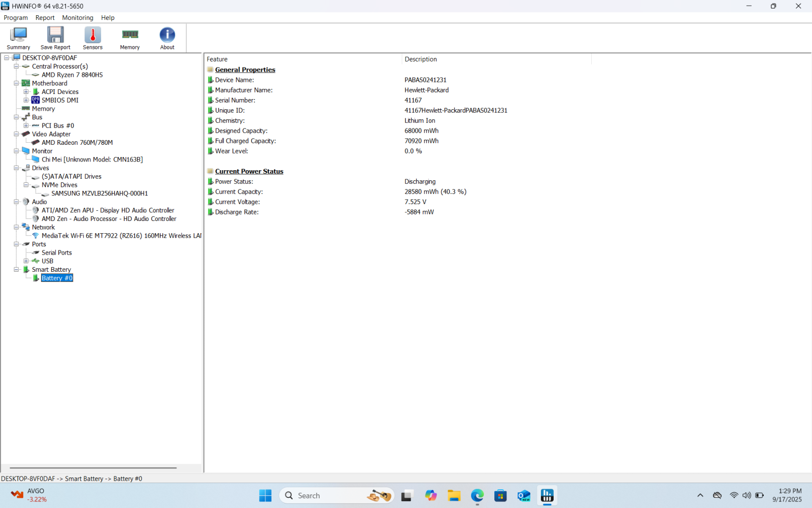
Task: Open the Report menu
Action: 45,18
